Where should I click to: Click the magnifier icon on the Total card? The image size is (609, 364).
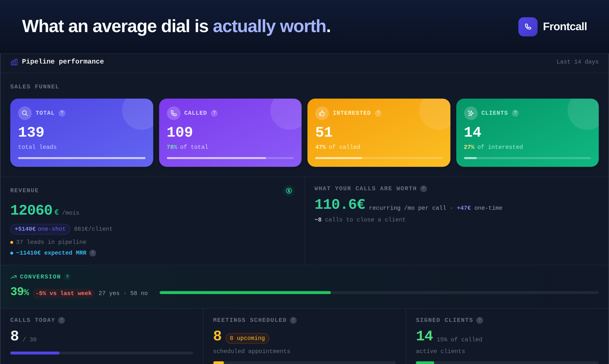pos(25,113)
